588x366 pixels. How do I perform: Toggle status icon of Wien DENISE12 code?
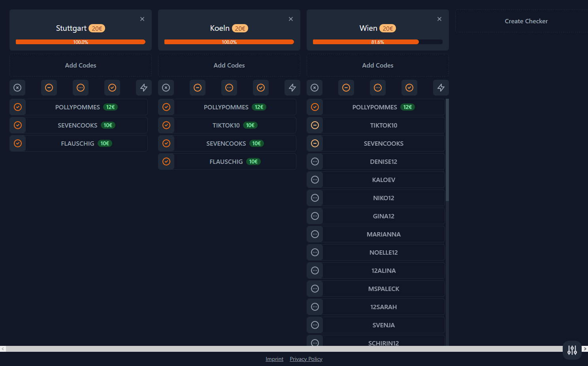tap(315, 161)
